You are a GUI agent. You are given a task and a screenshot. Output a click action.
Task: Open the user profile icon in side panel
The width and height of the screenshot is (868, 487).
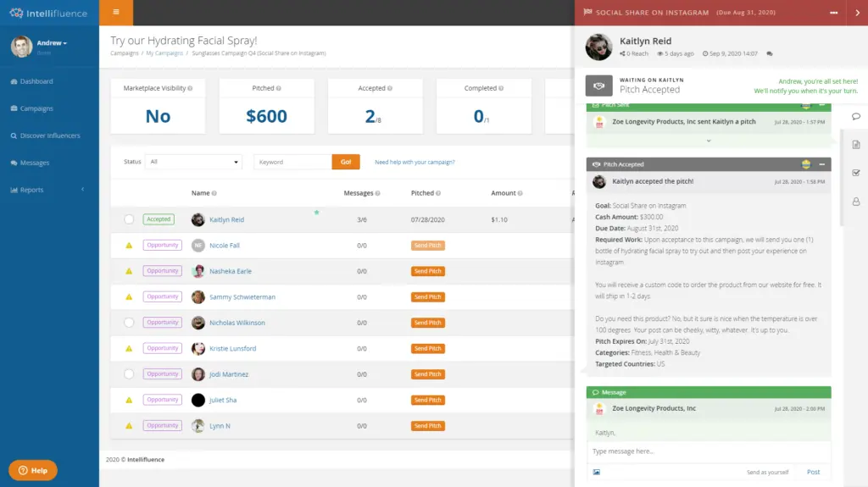855,202
